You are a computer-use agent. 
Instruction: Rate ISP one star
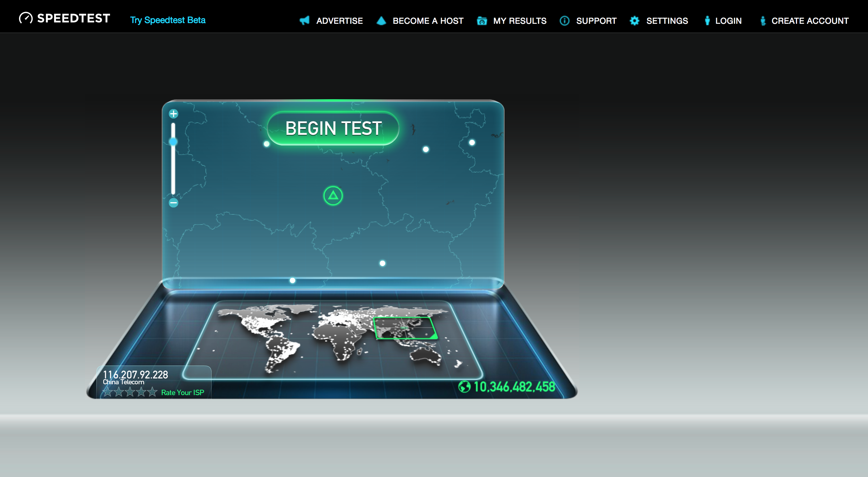[108, 392]
